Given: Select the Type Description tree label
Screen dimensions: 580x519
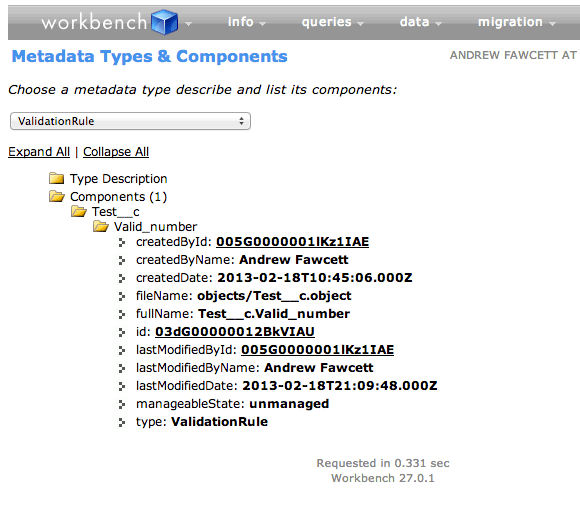Looking at the screenshot, I should [118, 179].
